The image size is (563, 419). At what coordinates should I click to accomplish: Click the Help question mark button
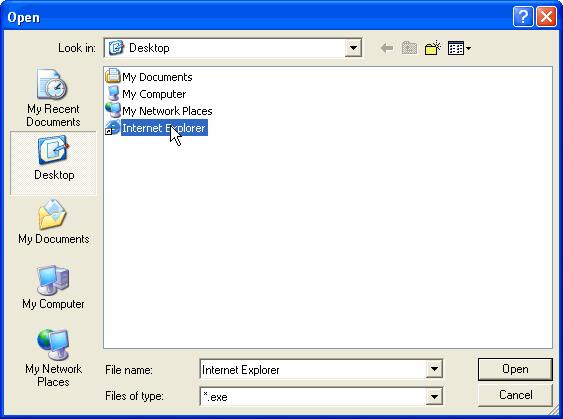(x=523, y=17)
